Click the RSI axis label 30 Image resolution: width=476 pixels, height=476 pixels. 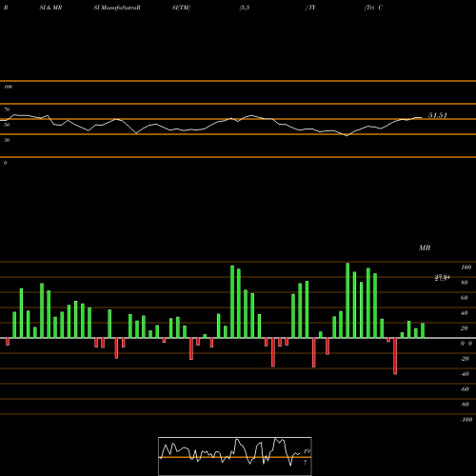[x=7, y=140]
